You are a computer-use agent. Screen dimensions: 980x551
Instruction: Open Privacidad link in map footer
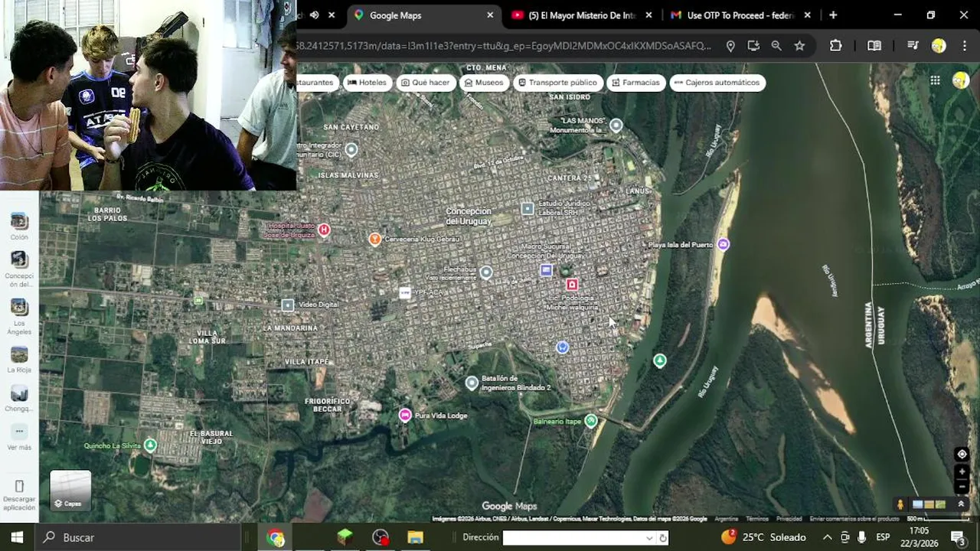click(789, 519)
